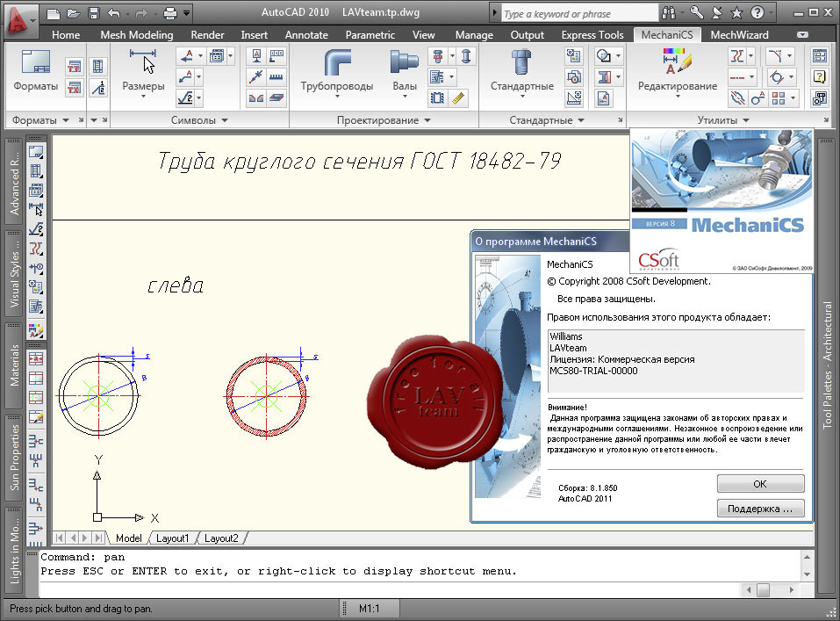Click the Трубопроводы pipe elbow icon
Image resolution: width=840 pixels, height=621 pixels.
point(337,62)
